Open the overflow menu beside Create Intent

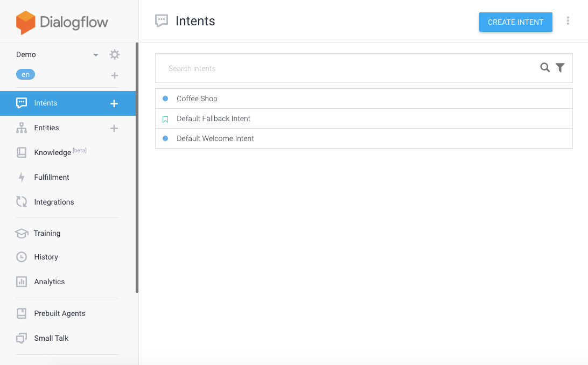[568, 20]
